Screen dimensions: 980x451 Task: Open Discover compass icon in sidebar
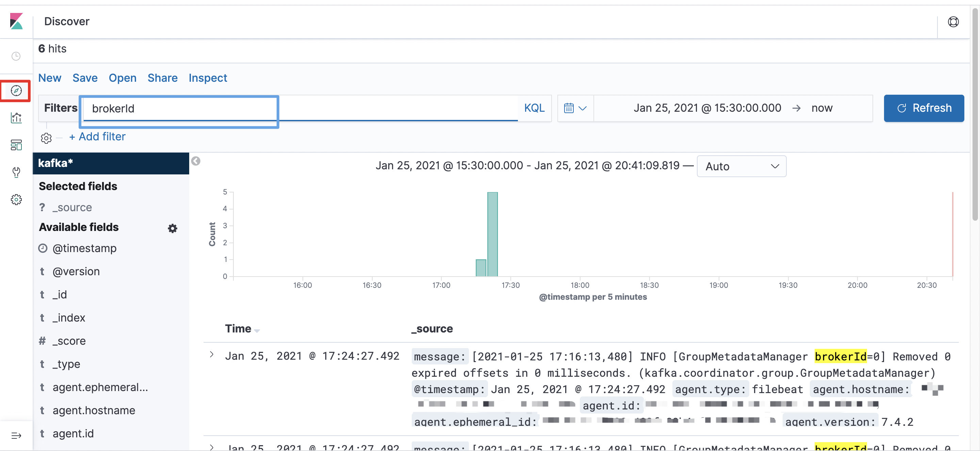click(16, 91)
